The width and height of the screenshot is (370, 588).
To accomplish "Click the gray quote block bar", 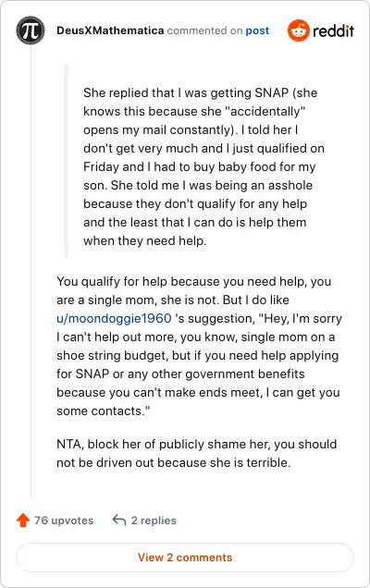I will point(67,161).
